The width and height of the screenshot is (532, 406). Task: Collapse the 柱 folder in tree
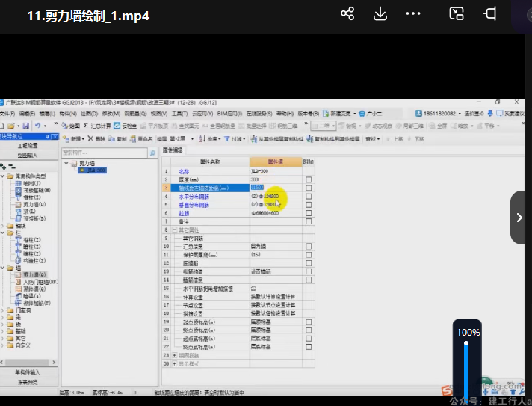[x=3, y=233]
